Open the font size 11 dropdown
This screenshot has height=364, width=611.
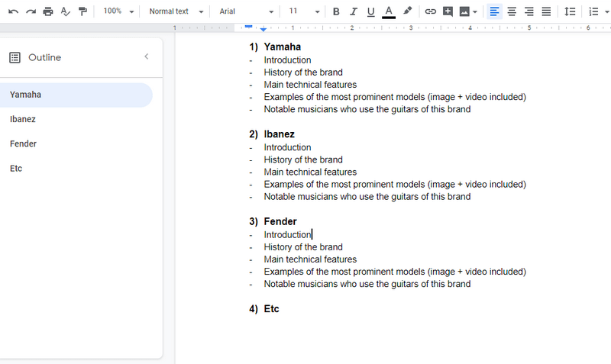304,11
